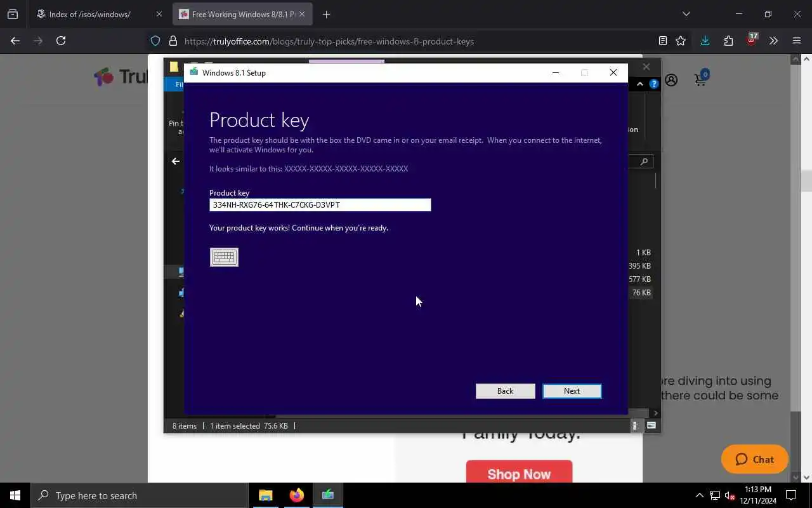
Task: Open tracking protection shield icon
Action: pos(155,41)
